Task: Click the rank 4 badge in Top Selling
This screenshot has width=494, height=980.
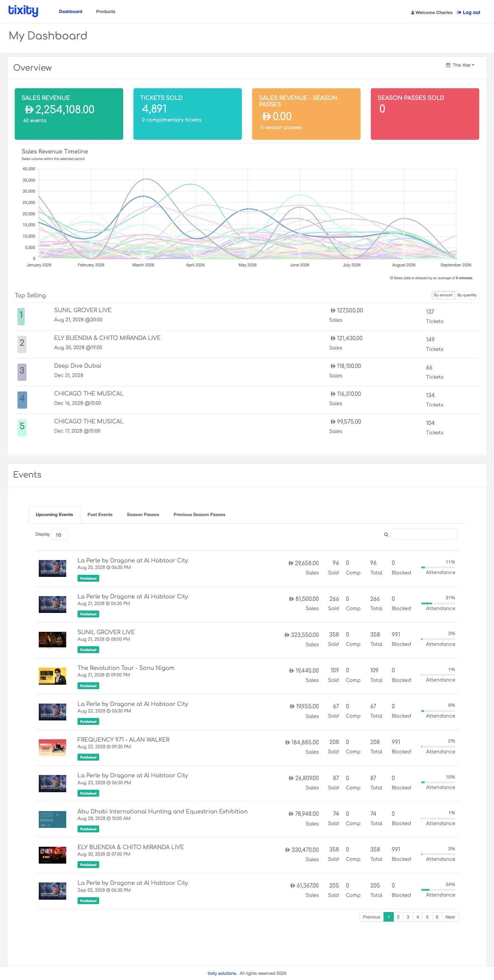Action: pos(22,399)
